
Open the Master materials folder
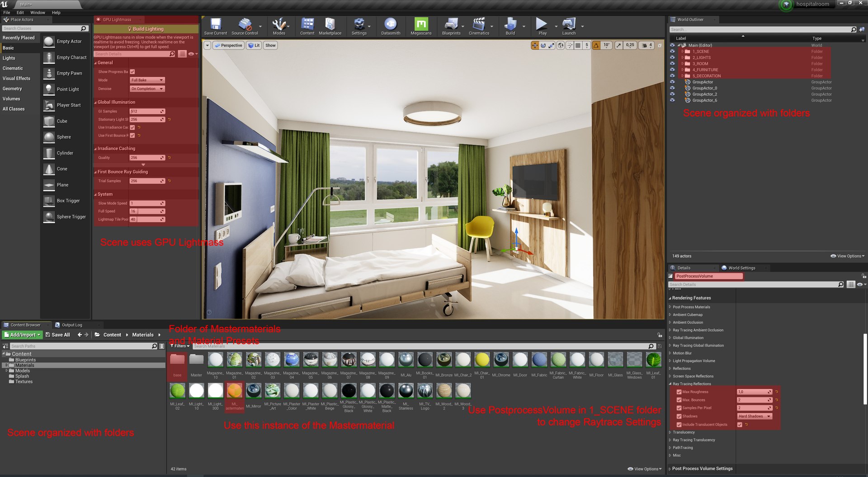[196, 360]
